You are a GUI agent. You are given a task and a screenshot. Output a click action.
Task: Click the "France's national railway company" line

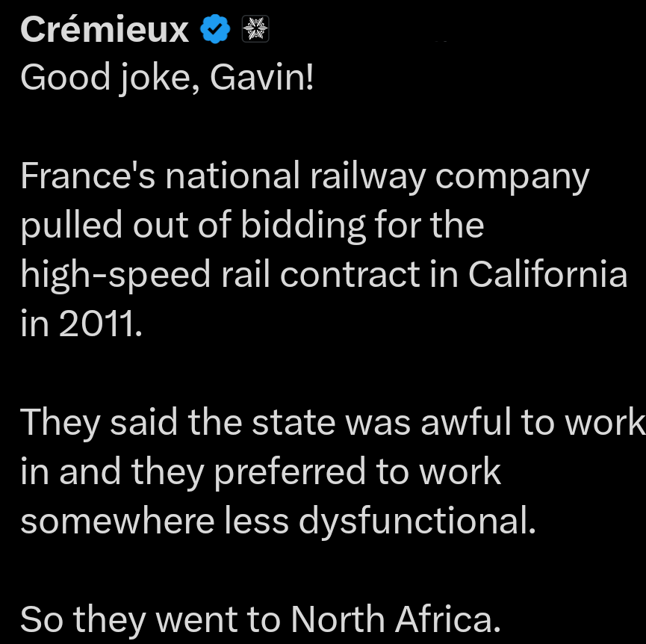pyautogui.click(x=305, y=177)
